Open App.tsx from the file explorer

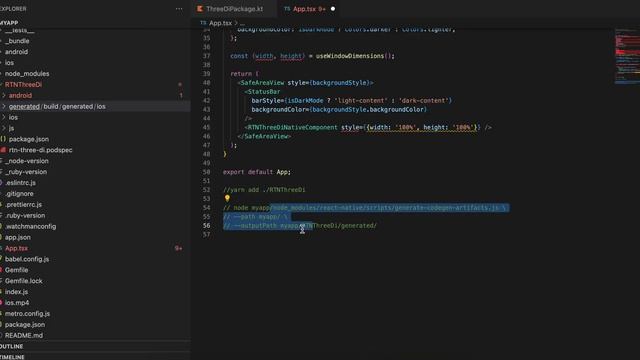(x=16, y=248)
